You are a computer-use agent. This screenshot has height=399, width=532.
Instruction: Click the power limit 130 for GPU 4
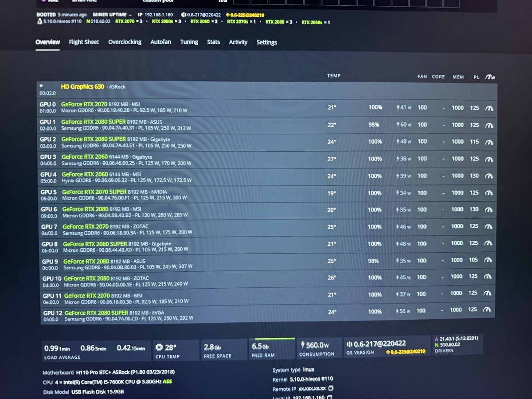(x=474, y=176)
